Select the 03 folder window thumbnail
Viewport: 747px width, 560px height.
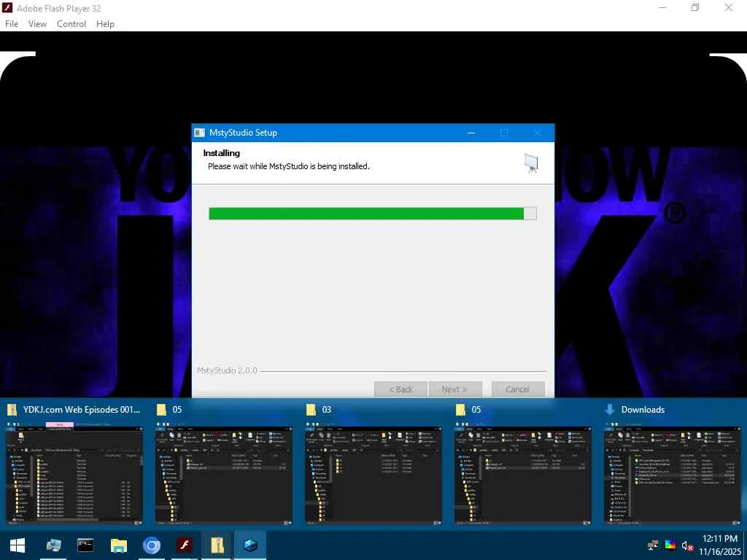tap(373, 473)
